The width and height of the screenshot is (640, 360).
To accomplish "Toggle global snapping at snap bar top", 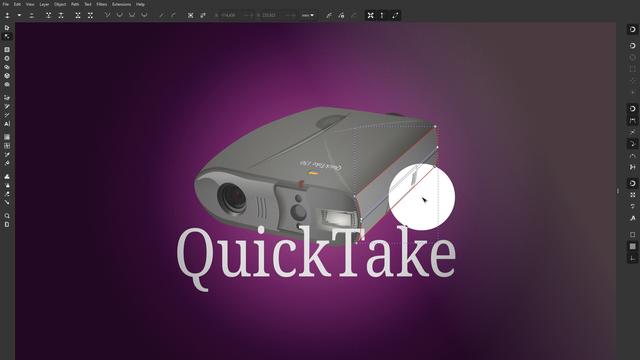I will click(x=632, y=29).
